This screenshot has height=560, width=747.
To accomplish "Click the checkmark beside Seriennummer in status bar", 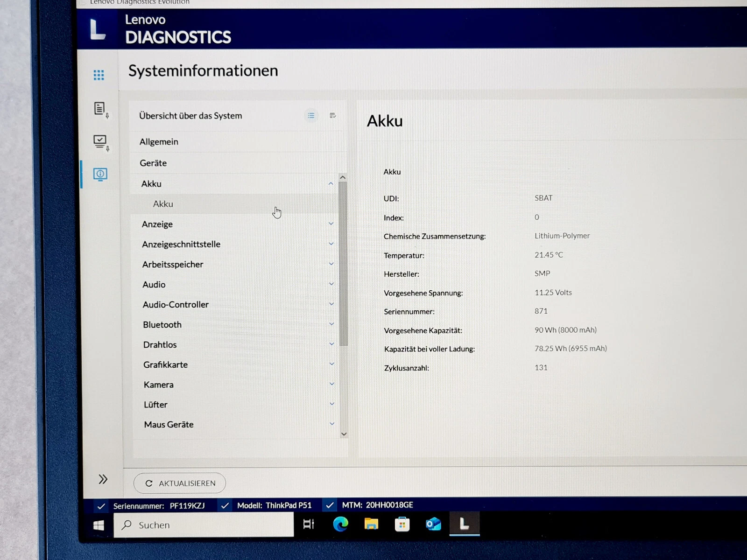I will click(x=101, y=506).
